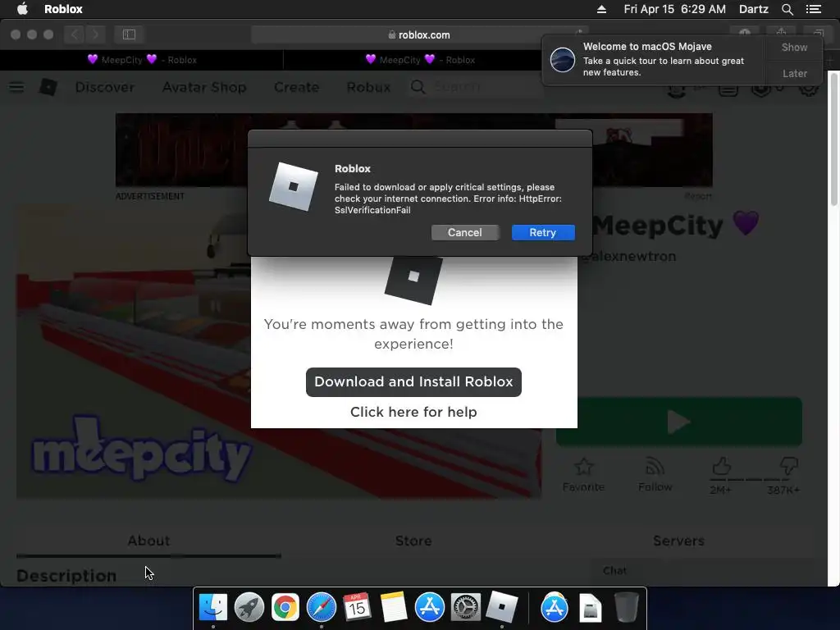
Task: Open Spotlight search in the menu bar
Action: click(x=787, y=9)
